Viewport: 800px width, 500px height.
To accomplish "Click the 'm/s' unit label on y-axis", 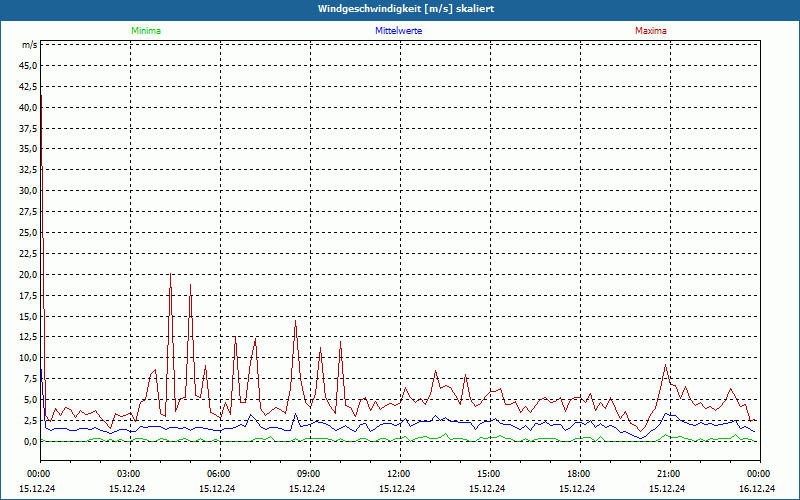I will point(30,45).
